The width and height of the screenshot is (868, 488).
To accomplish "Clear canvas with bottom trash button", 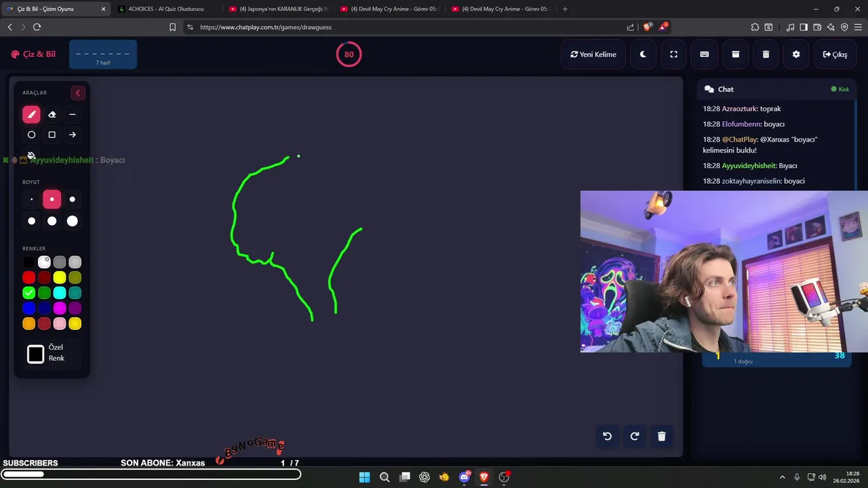I will coord(662,436).
